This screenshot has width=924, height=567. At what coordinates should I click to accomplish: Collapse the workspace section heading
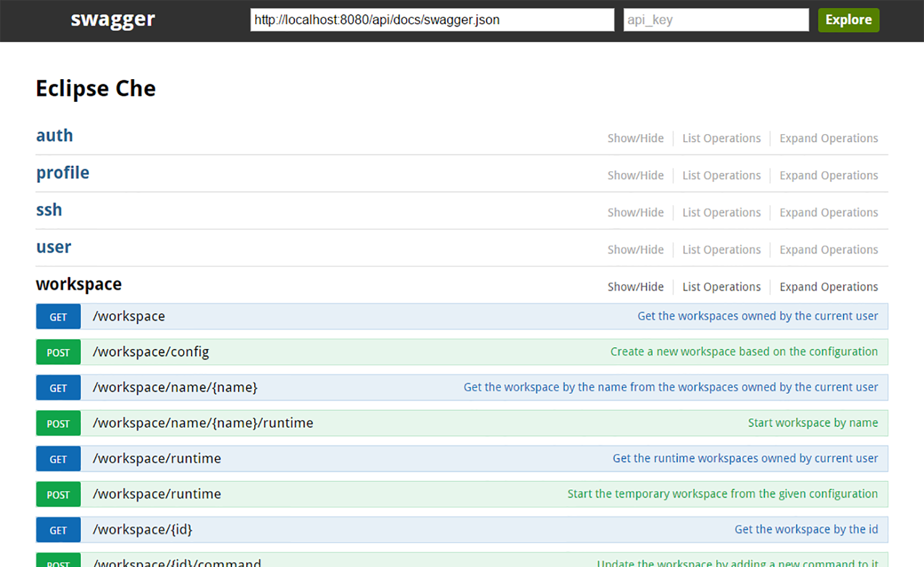pyautogui.click(x=79, y=284)
